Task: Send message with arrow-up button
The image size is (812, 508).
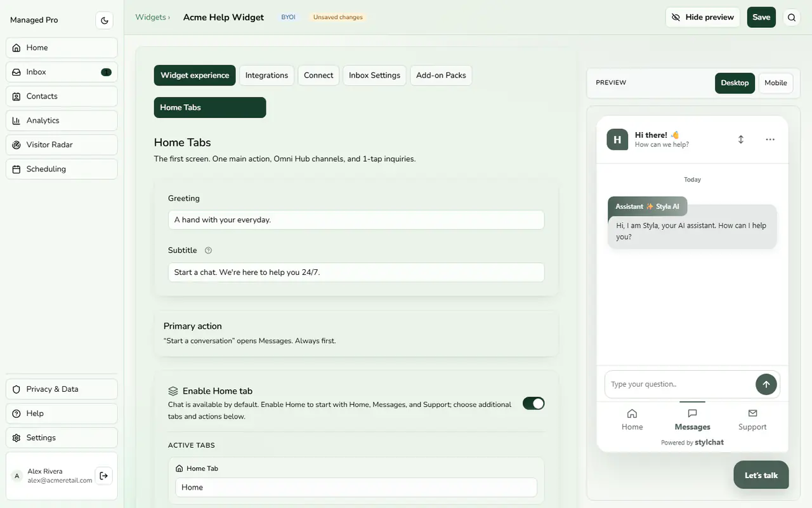Action: tap(766, 384)
